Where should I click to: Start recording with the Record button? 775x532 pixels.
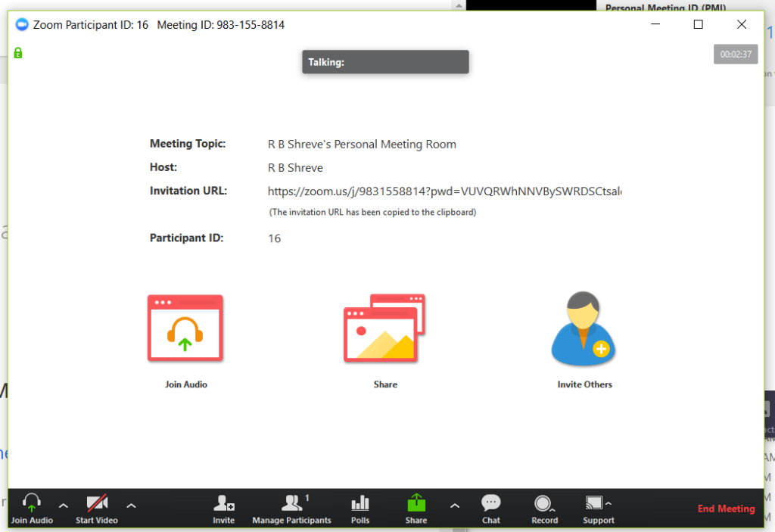click(x=543, y=509)
